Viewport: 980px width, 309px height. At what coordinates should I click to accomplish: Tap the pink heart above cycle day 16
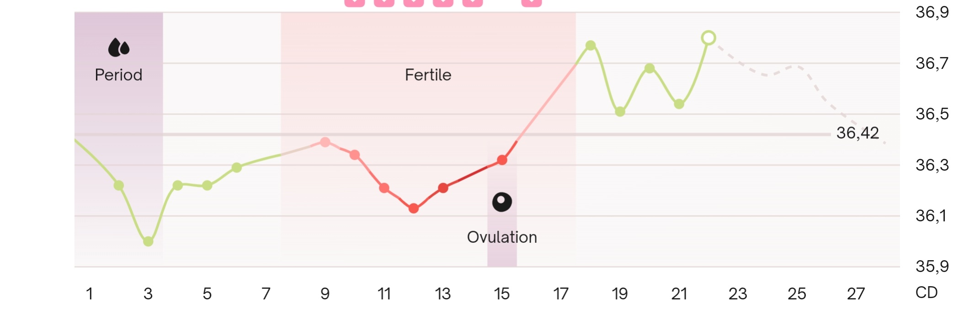532,3
